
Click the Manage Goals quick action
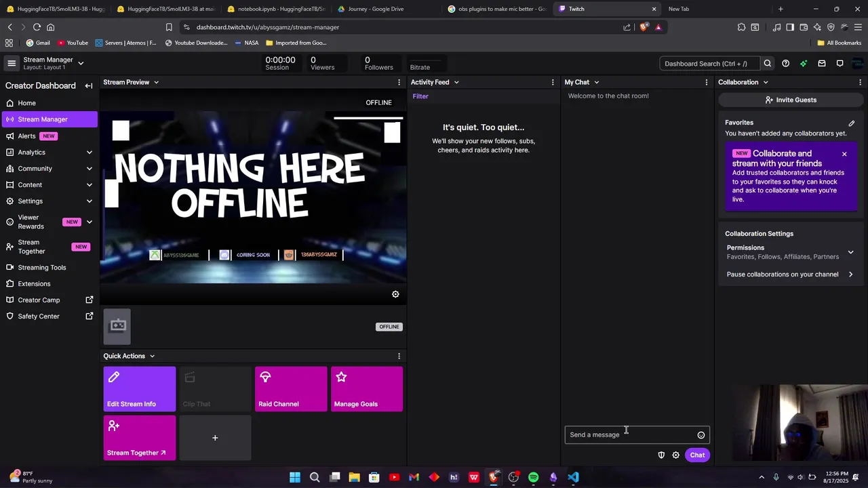tap(367, 389)
